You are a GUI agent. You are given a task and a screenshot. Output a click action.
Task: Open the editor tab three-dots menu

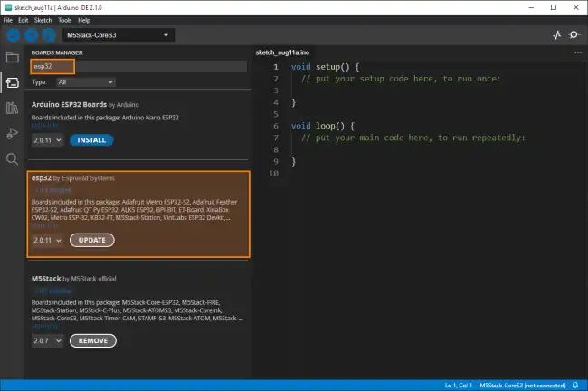point(578,52)
